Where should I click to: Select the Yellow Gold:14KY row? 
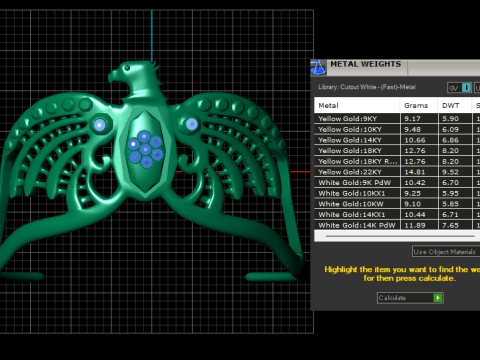[397, 140]
